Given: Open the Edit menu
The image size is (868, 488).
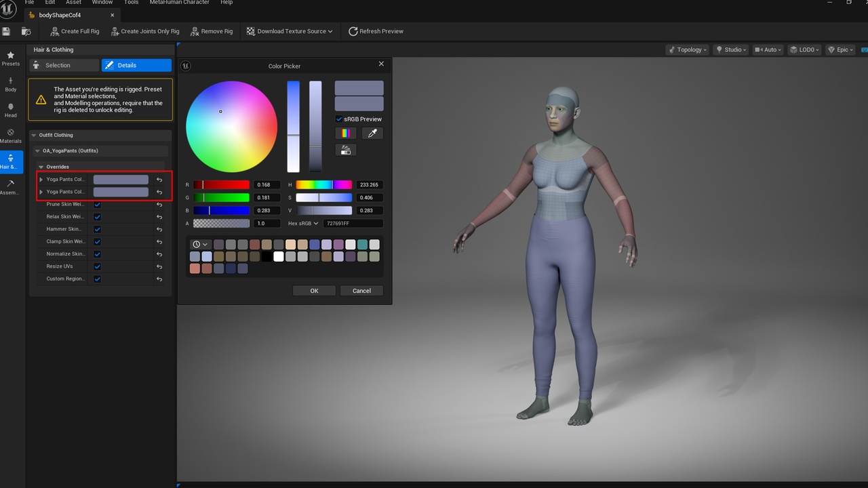Looking at the screenshot, I should click(50, 2).
